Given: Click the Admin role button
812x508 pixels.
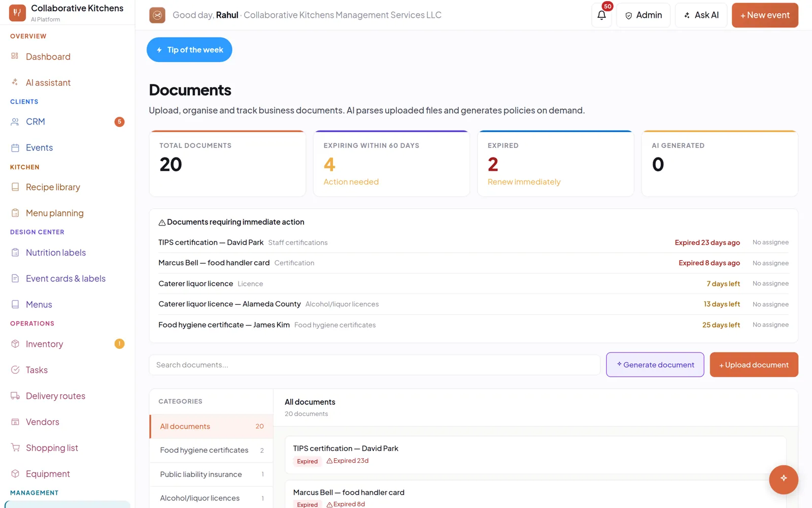Looking at the screenshot, I should tap(643, 15).
